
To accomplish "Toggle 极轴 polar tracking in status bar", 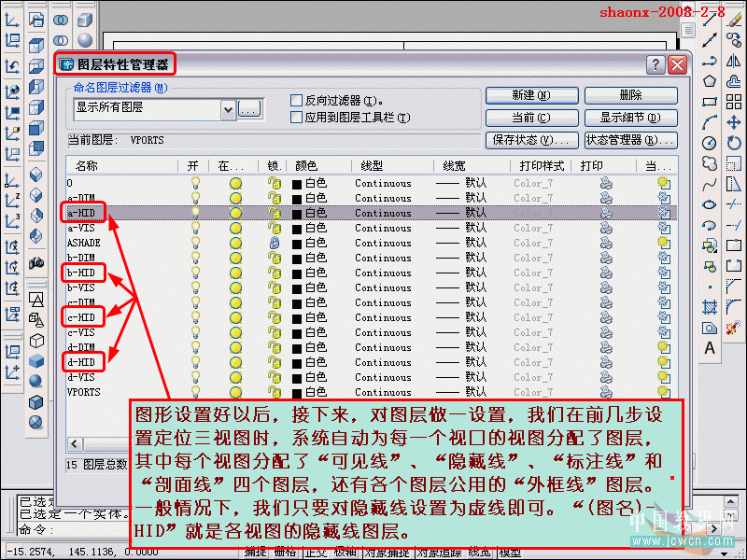I will click(x=345, y=553).
